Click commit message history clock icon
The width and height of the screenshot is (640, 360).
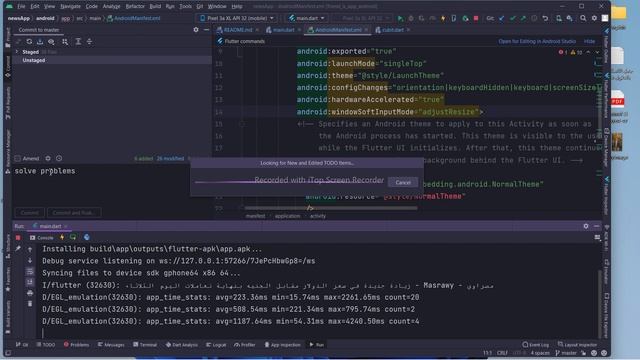(x=59, y=158)
